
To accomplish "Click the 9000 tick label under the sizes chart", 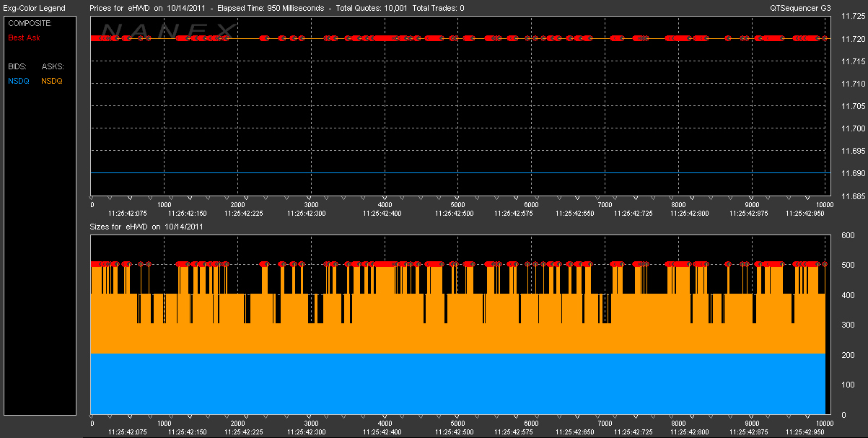I will pyautogui.click(x=752, y=424).
